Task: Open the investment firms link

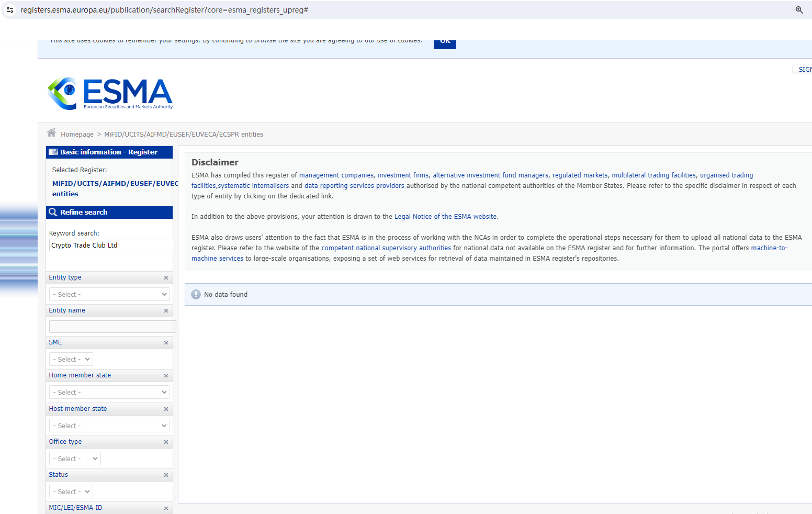Action: [x=403, y=175]
